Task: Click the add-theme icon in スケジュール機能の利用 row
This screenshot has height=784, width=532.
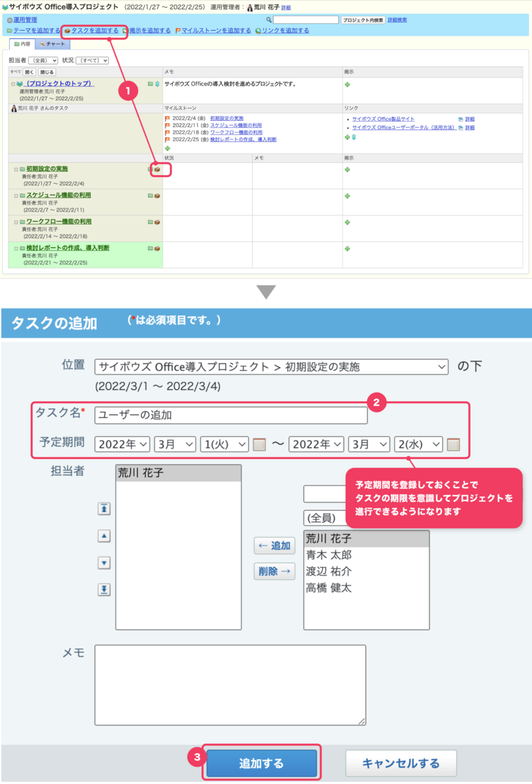Action: pos(151,195)
